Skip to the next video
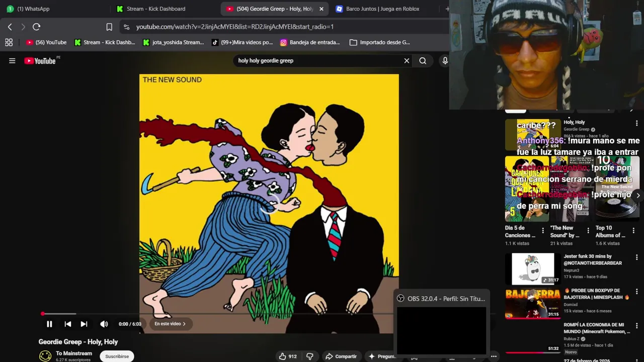Image resolution: width=644 pixels, height=362 pixels. 84,324
